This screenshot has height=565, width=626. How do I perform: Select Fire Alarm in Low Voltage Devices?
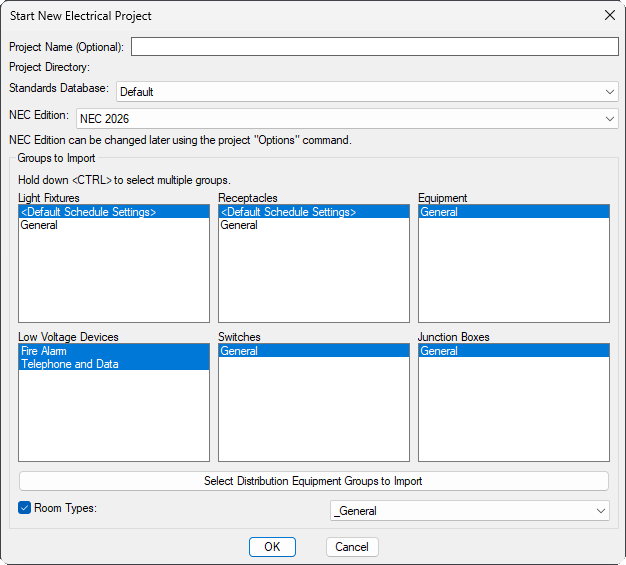point(114,351)
